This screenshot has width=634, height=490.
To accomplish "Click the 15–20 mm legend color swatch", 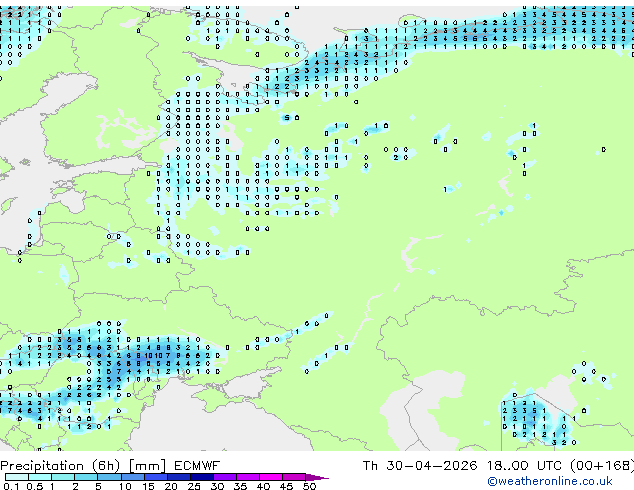I will coord(156,477).
